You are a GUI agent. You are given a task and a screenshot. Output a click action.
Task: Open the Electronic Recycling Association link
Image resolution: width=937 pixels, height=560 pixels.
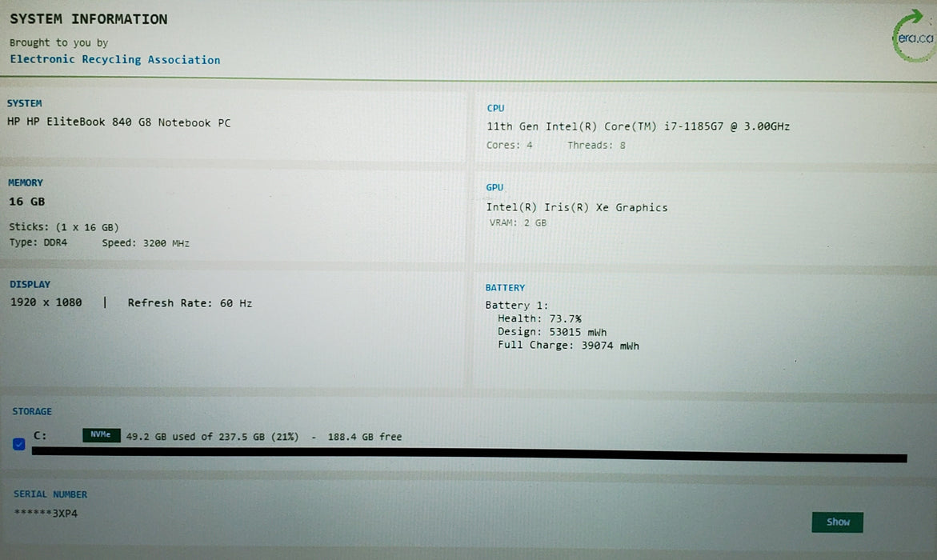pyautogui.click(x=114, y=59)
